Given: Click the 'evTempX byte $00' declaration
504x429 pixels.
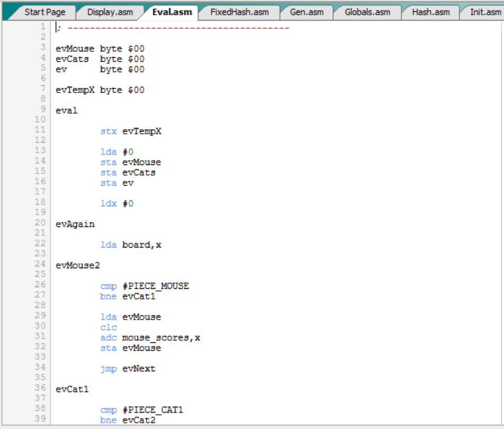Looking at the screenshot, I should 100,90.
